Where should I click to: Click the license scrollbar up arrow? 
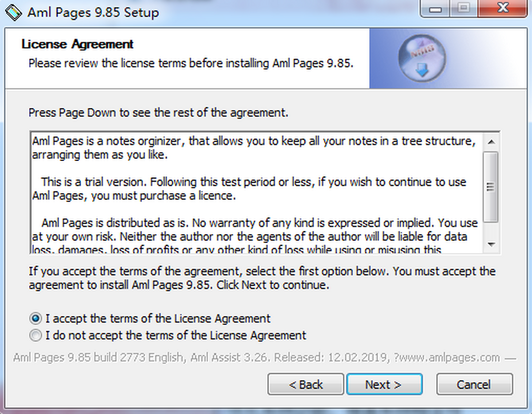(491, 142)
